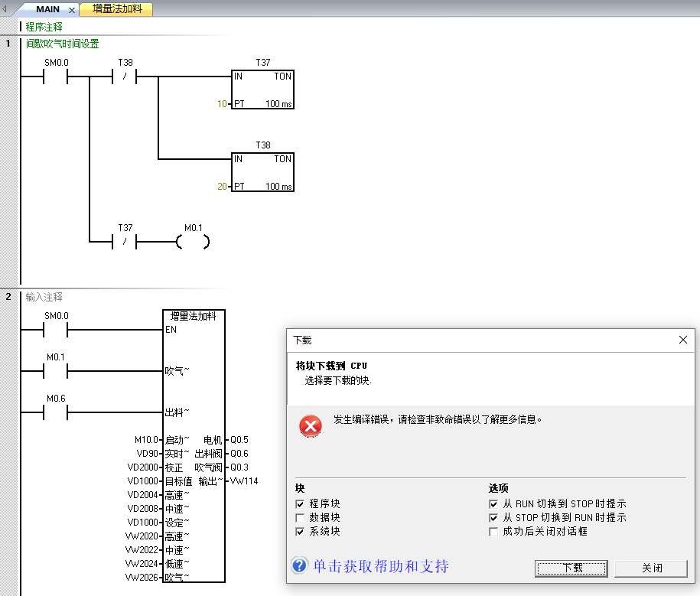Screen dimensions: 700x596
Task: Click the red error icon in download dialog
Action: pos(310,426)
